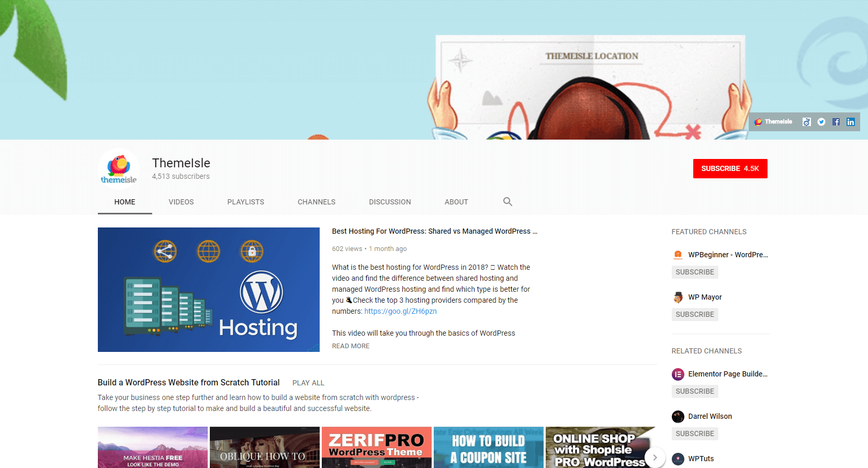Image resolution: width=868 pixels, height=468 pixels.
Task: Show next playlist videos with arrow
Action: tap(655, 457)
